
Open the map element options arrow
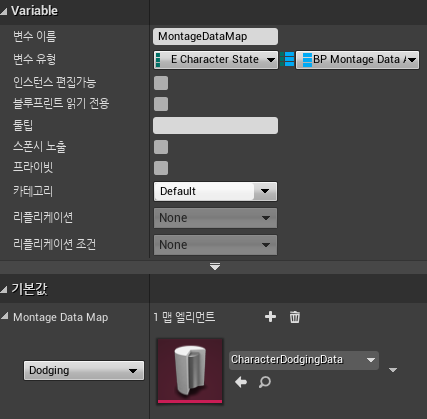393,370
